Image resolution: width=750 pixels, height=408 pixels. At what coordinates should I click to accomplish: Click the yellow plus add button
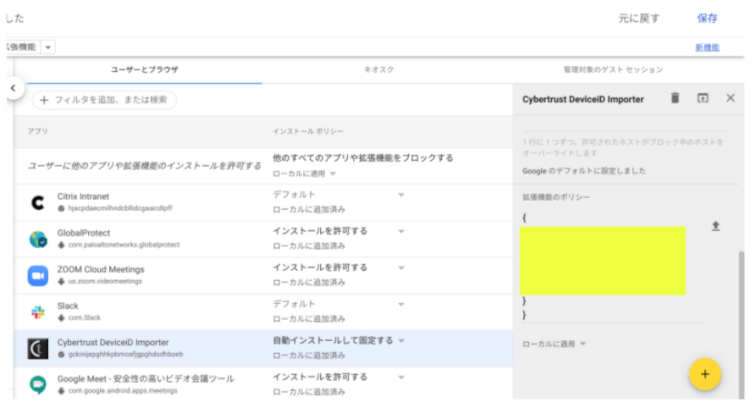click(x=705, y=374)
